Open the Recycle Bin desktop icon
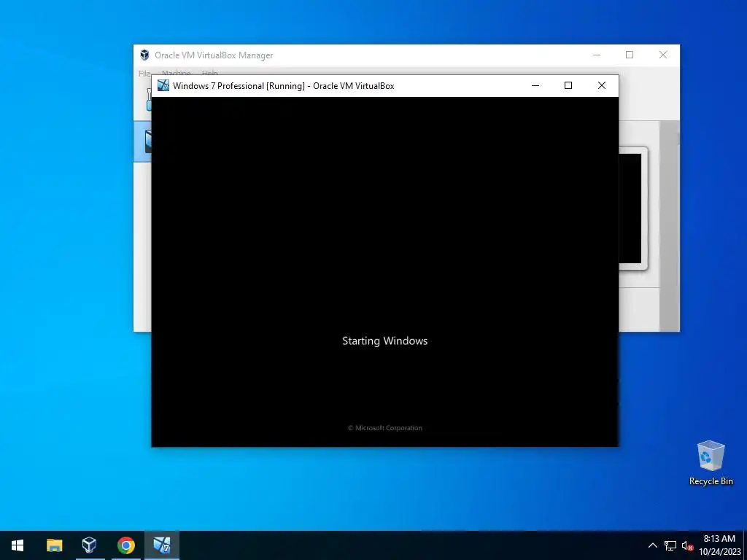Image resolution: width=747 pixels, height=560 pixels. click(711, 463)
